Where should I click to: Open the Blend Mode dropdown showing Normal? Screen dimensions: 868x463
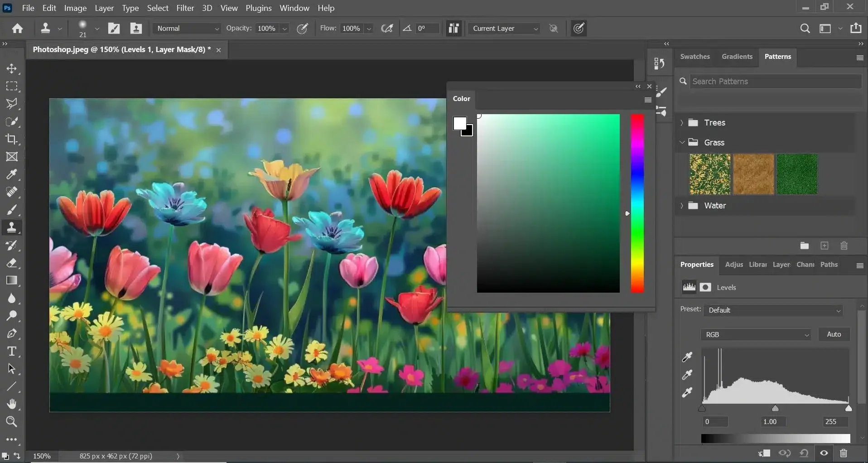[x=188, y=28]
